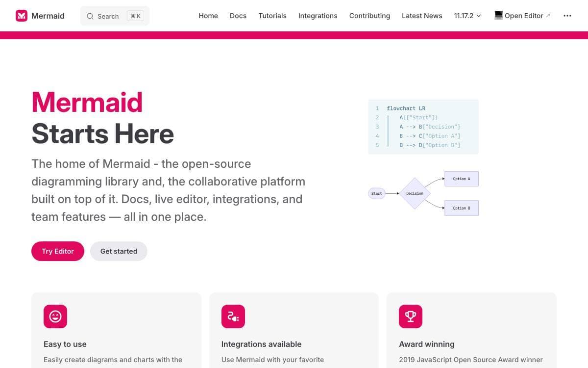The height and width of the screenshot is (368, 588).
Task: Click the Integrations available heading
Action: click(262, 344)
